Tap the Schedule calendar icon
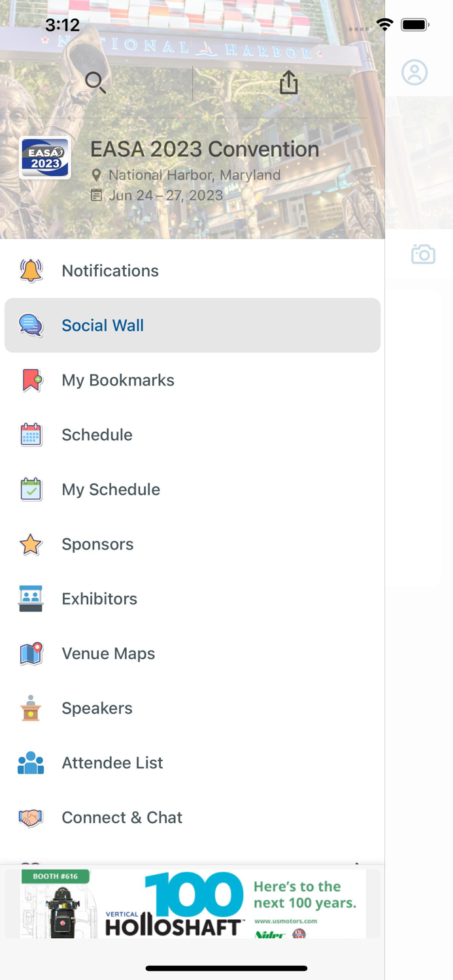The width and height of the screenshot is (453, 980). point(30,434)
